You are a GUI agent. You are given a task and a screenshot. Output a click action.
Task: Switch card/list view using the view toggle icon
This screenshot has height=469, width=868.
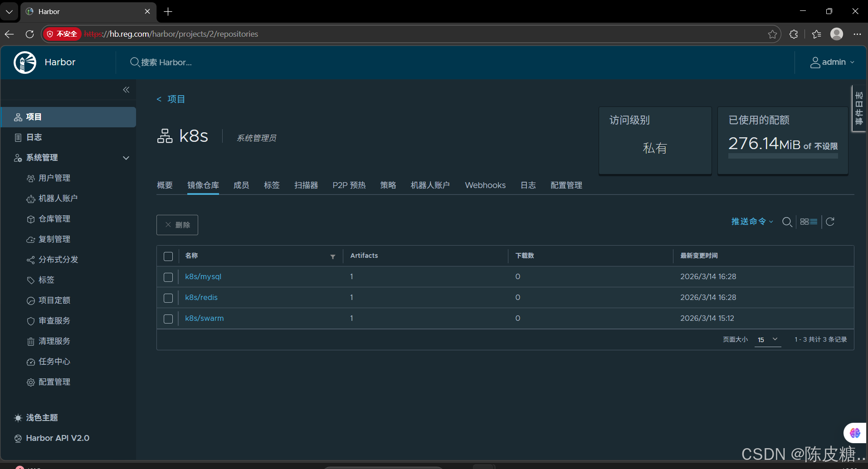[809, 222]
